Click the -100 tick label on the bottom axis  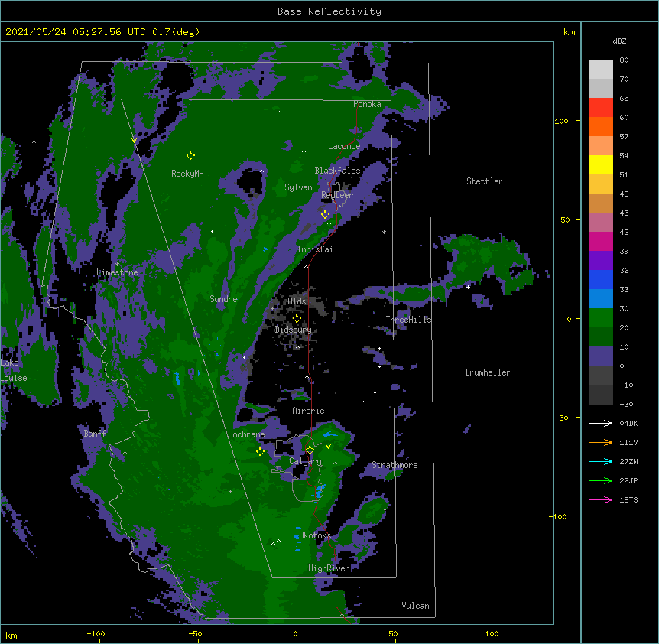(96, 633)
